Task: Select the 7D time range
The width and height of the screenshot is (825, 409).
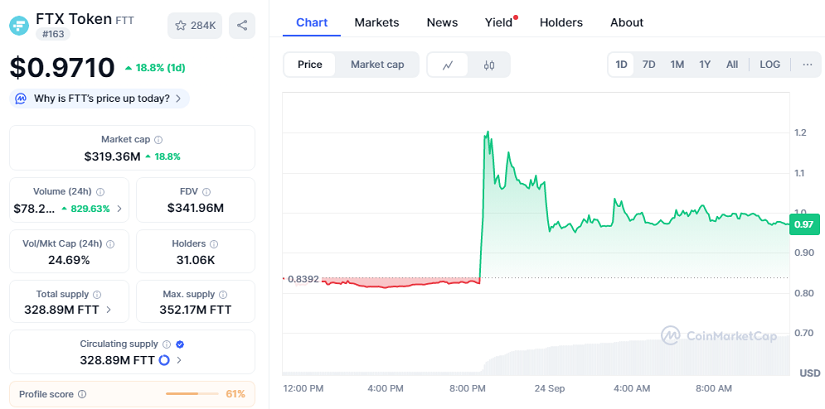Action: click(649, 65)
